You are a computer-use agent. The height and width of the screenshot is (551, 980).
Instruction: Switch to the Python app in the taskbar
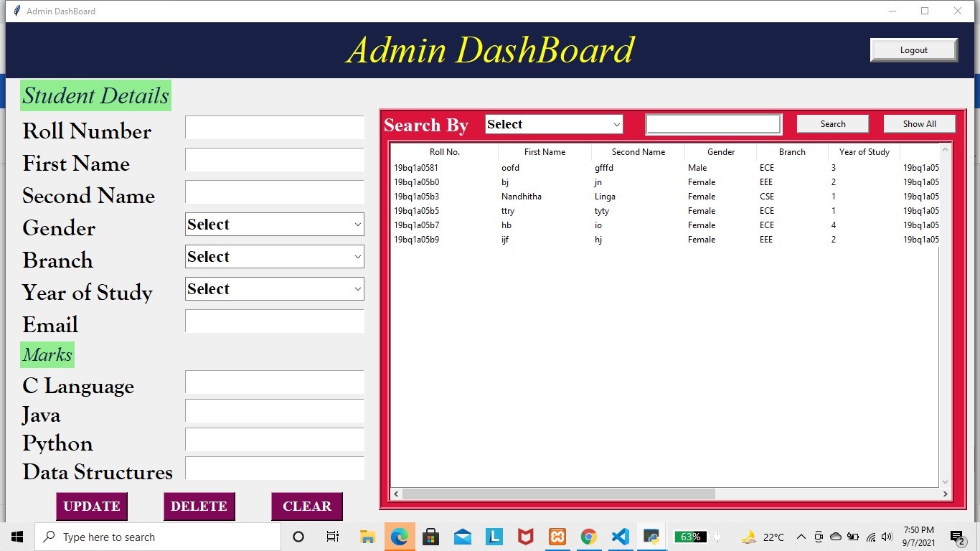tap(651, 537)
